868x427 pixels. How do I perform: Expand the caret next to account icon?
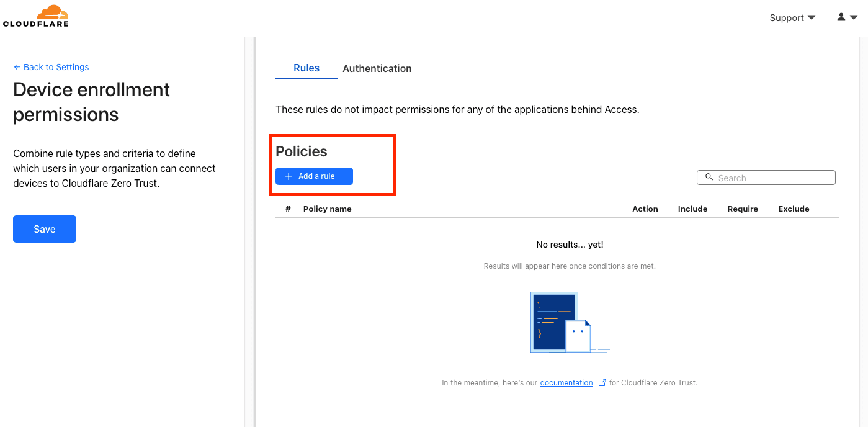point(854,17)
